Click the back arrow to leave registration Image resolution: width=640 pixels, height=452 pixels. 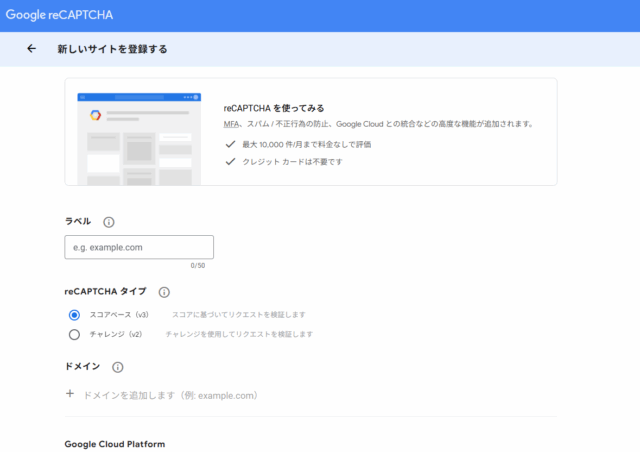pyautogui.click(x=32, y=48)
